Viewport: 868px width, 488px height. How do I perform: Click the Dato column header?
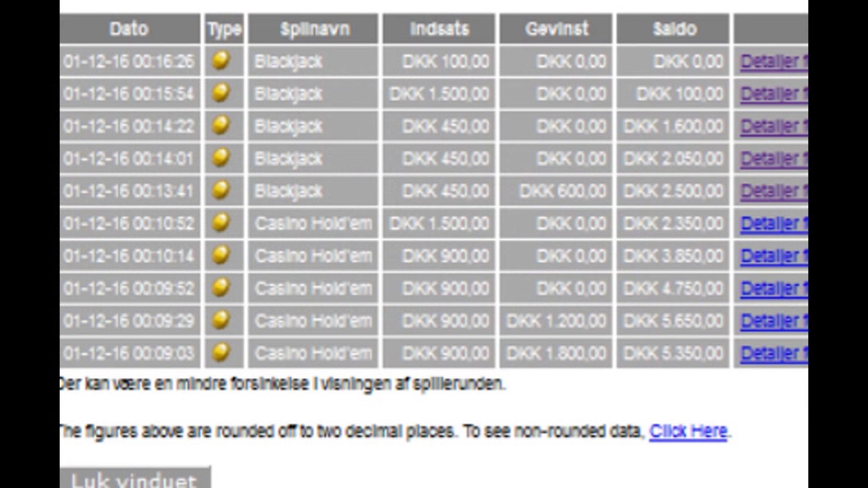tap(129, 29)
